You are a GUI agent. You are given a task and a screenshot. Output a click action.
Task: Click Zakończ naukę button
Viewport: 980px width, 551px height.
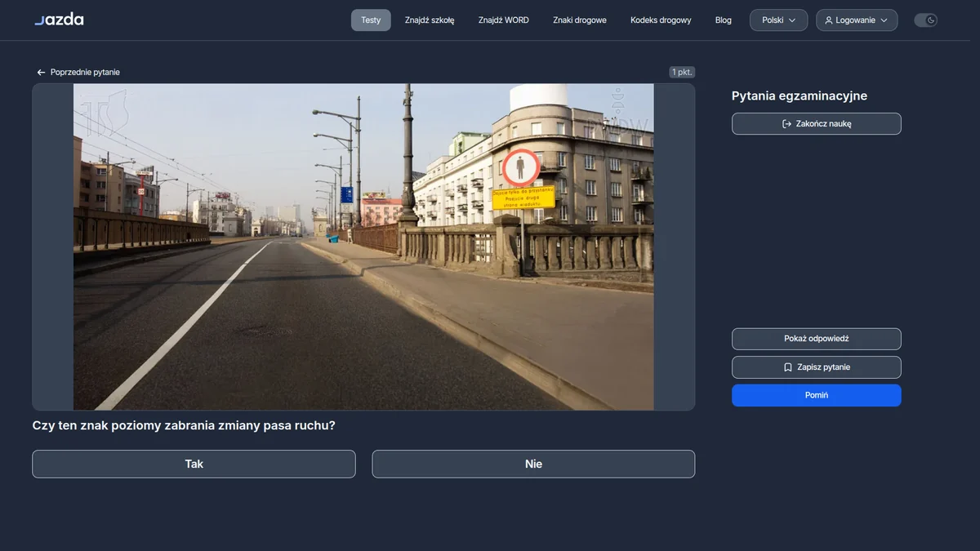pyautogui.click(x=817, y=124)
